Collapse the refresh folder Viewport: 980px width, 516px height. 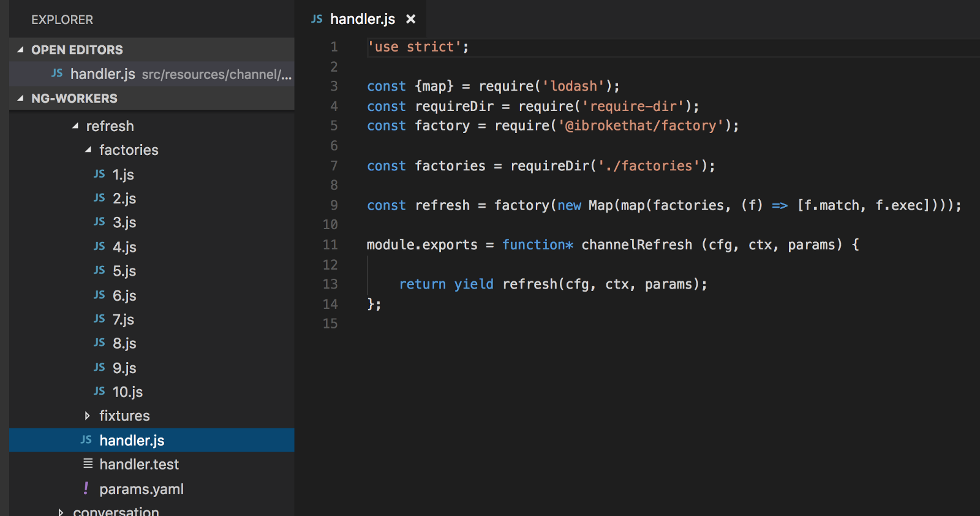[x=75, y=126]
